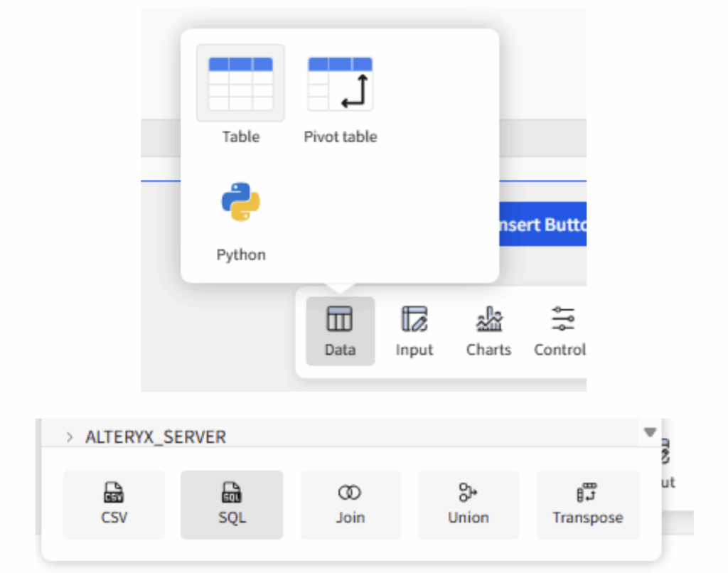Click the "Python" text label
The width and height of the screenshot is (728, 573).
[240, 255]
